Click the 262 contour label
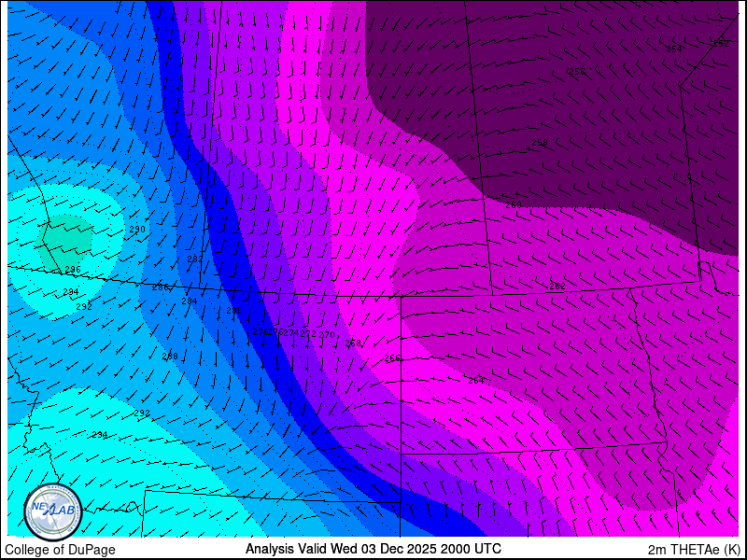Image resolution: width=747 pixels, height=560 pixels. [x=557, y=287]
